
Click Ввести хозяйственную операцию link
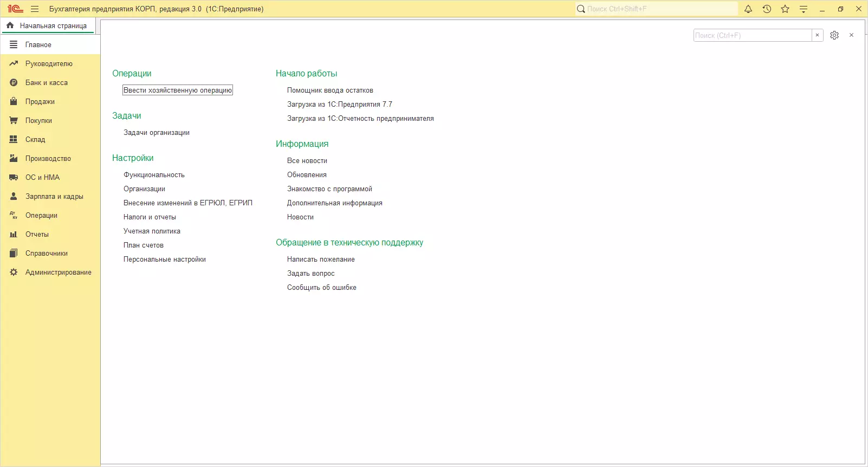point(178,90)
